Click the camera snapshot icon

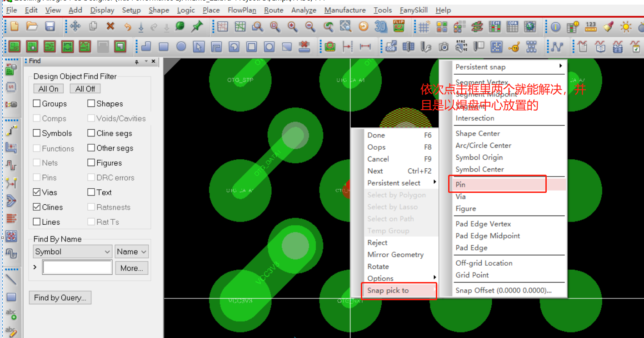pos(444,46)
